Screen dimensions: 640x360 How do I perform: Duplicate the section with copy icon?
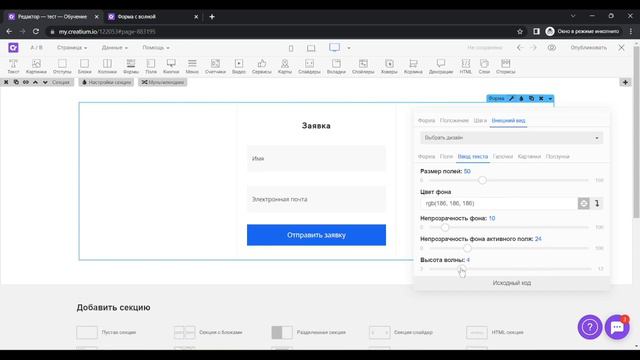[x=16, y=82]
